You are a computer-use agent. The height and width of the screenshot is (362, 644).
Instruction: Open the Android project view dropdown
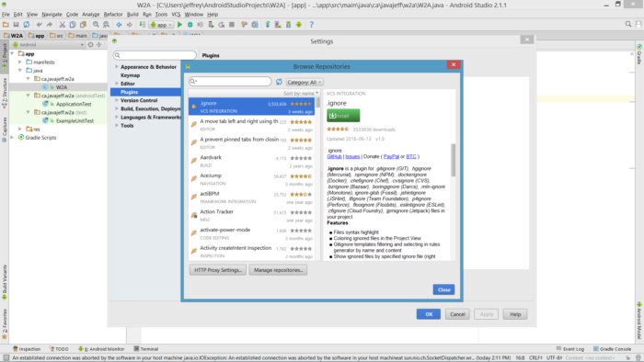point(48,45)
